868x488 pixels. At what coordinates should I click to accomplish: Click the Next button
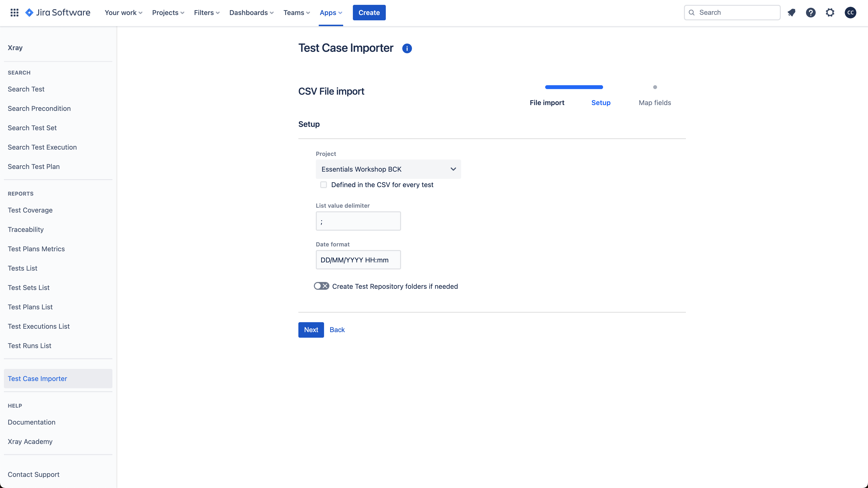click(311, 330)
